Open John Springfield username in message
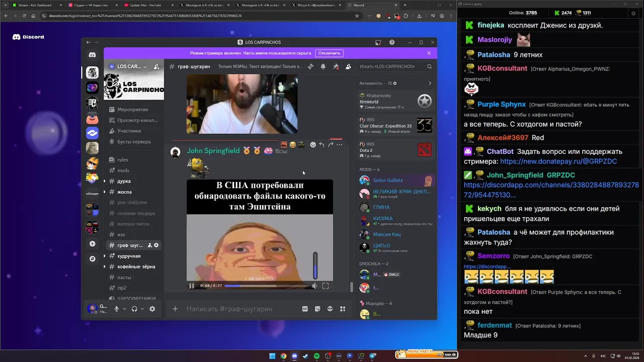This screenshot has width=644, height=362. click(x=213, y=151)
